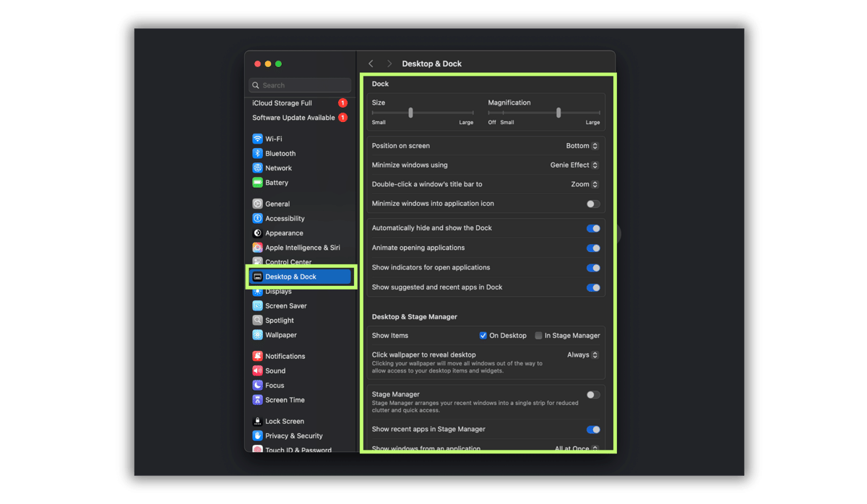Click the General gear icon
The image size is (867, 504).
tap(257, 204)
